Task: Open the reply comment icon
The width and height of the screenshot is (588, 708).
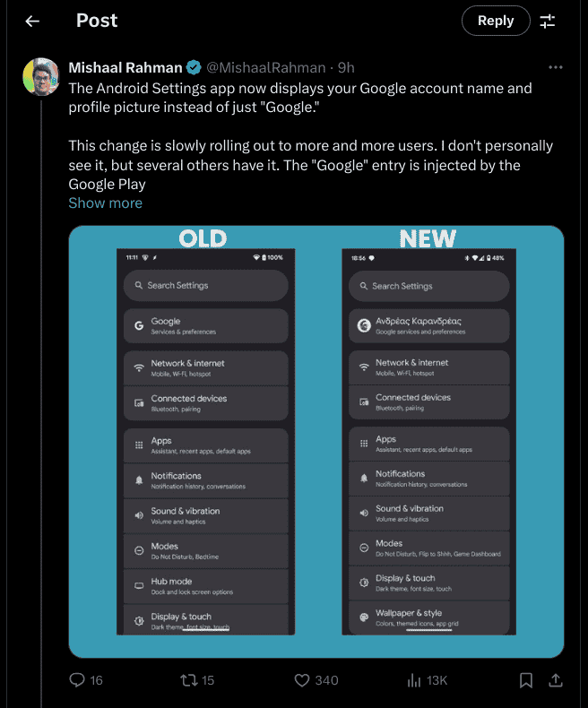Action: [77, 680]
